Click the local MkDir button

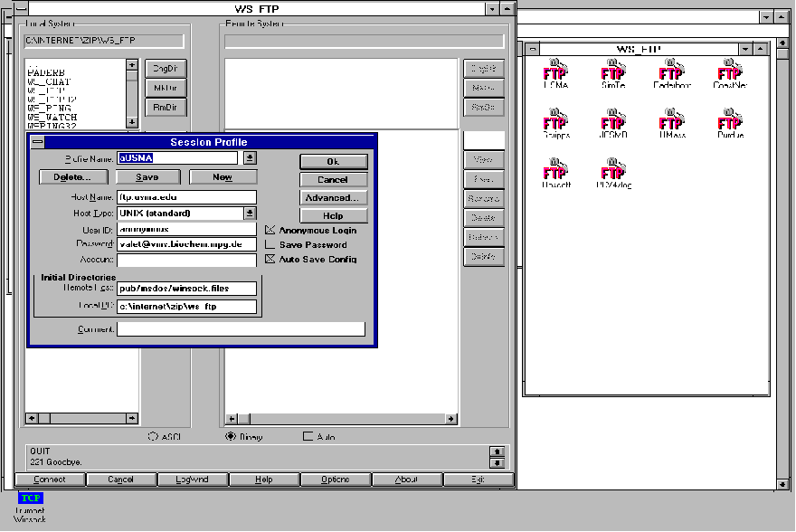(166, 88)
